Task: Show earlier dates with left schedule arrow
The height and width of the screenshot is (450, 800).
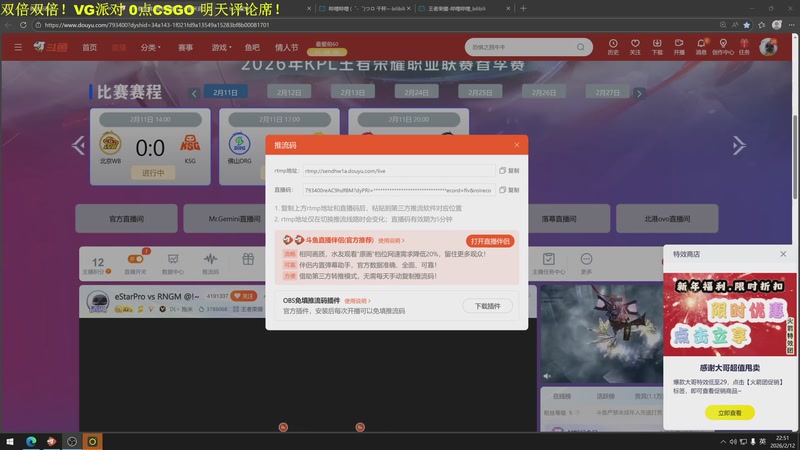Action: [x=194, y=93]
